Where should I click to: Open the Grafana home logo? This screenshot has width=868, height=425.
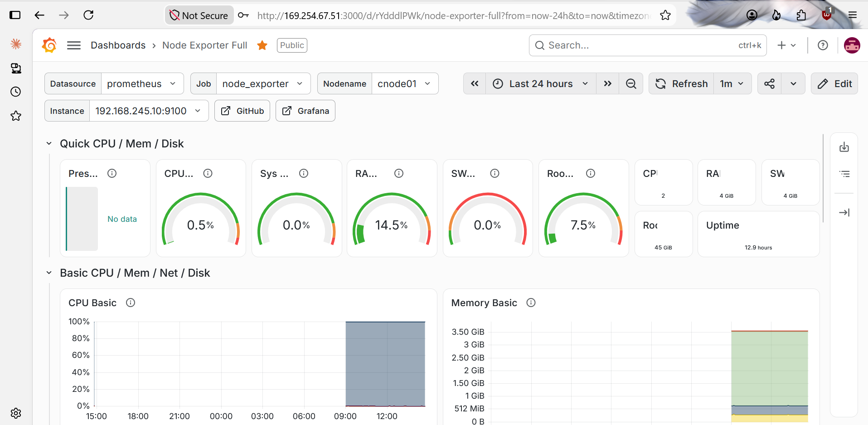(49, 45)
